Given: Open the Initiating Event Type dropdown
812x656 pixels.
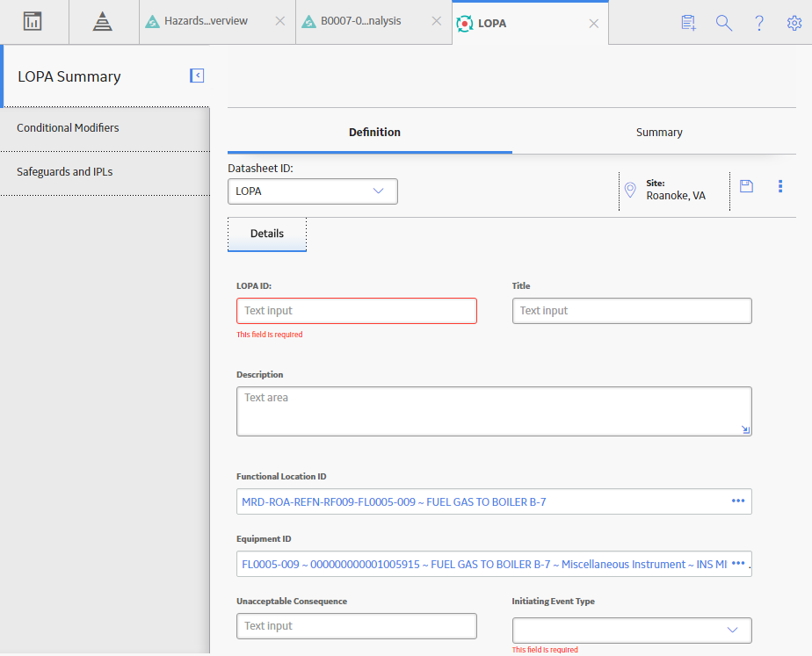Looking at the screenshot, I should tap(633, 631).
